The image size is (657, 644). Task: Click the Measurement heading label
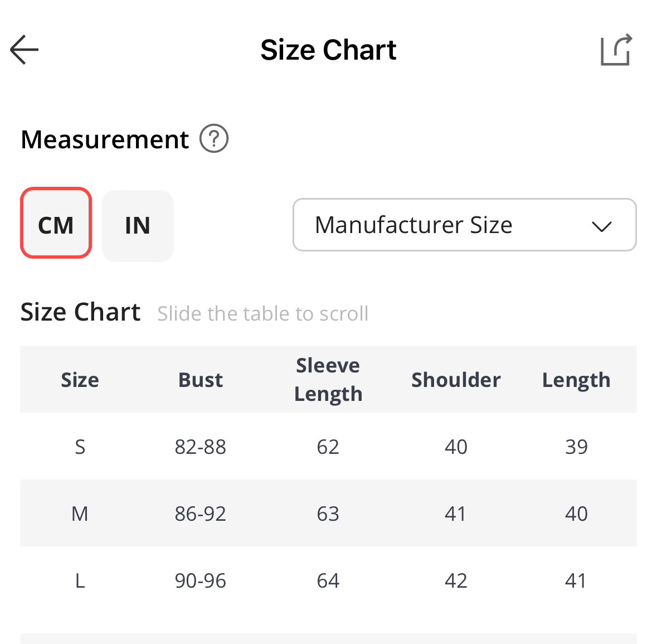(x=105, y=139)
